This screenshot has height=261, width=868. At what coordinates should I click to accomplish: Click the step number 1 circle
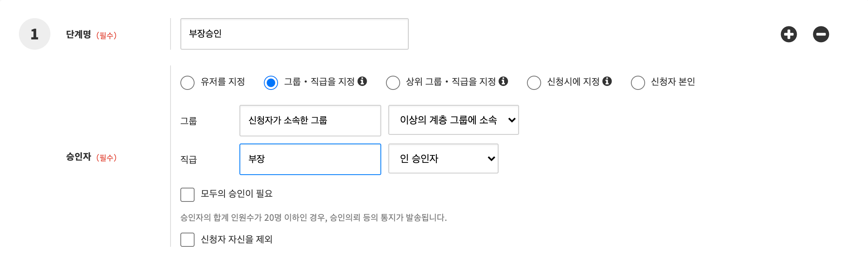35,34
